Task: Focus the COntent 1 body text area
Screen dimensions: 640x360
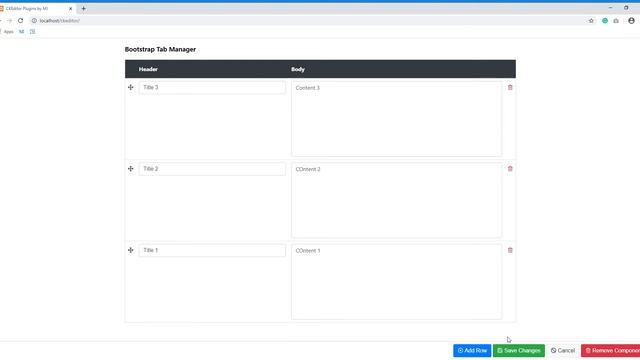Action: (x=396, y=281)
